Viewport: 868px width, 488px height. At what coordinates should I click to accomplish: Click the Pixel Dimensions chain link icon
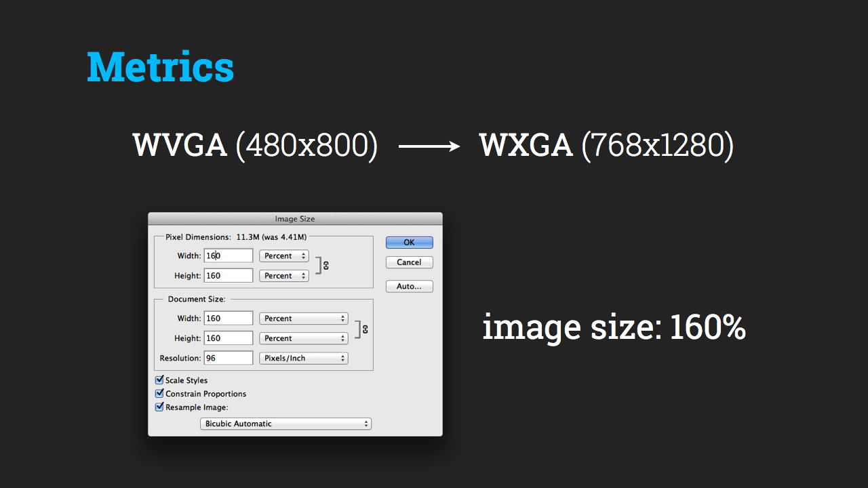tap(326, 266)
